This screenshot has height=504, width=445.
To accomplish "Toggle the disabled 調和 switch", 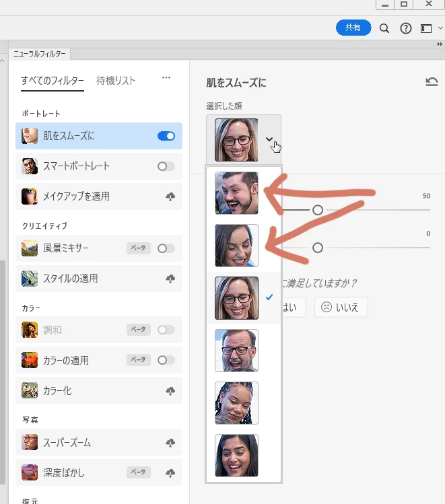I will pos(166,330).
